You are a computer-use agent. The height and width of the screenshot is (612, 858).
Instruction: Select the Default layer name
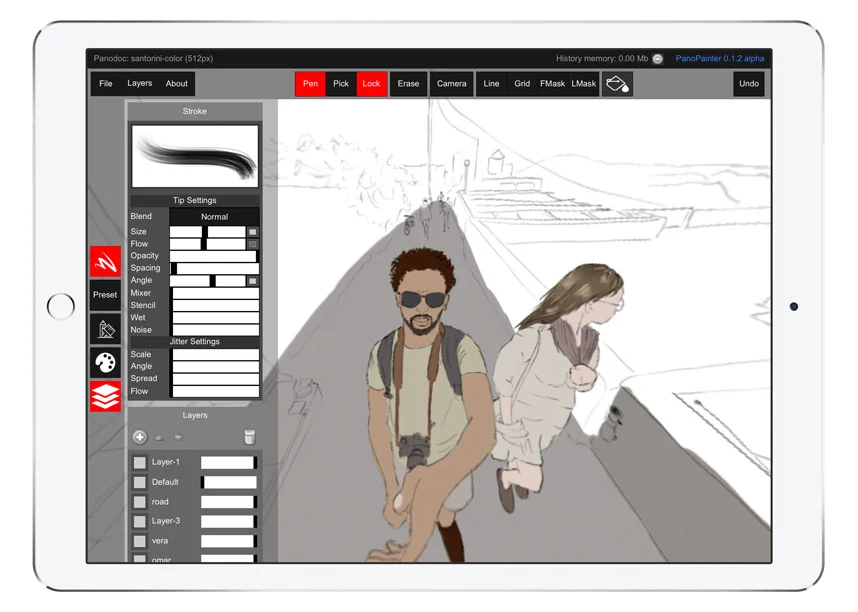point(165,482)
